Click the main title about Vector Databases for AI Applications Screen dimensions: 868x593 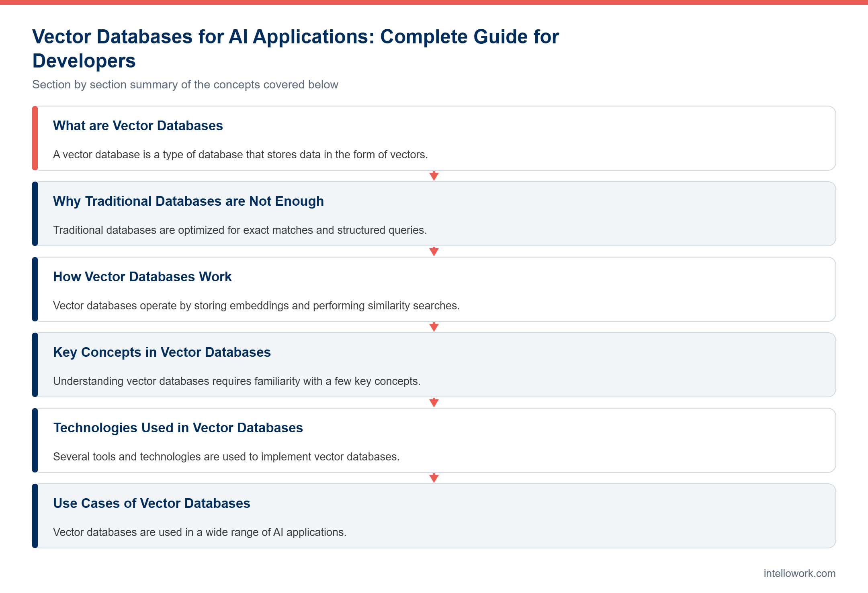[x=295, y=49]
